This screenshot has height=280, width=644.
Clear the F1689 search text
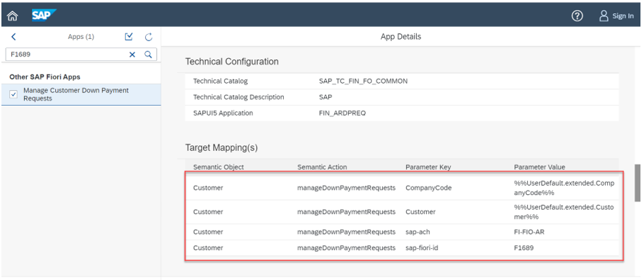(132, 55)
